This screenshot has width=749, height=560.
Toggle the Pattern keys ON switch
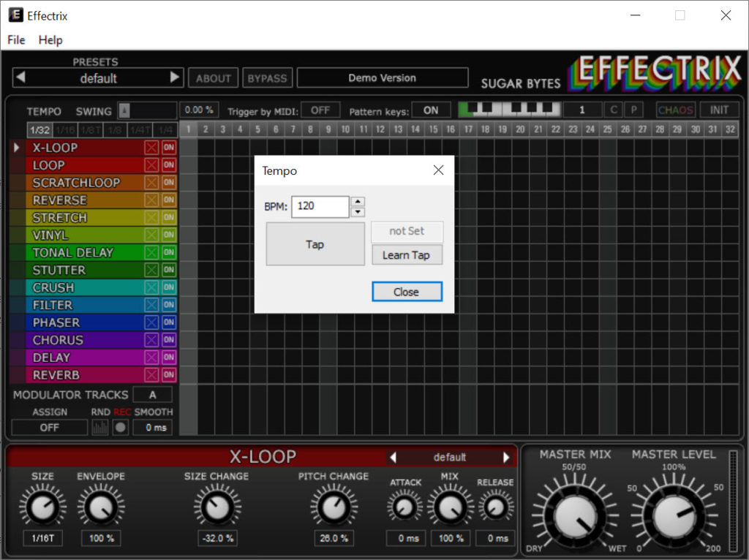pos(431,110)
